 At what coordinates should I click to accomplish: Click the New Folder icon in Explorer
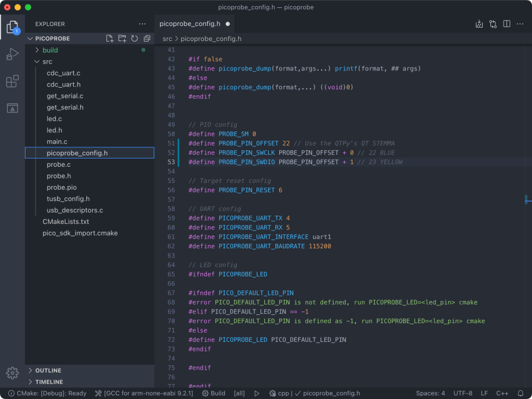pyautogui.click(x=122, y=39)
